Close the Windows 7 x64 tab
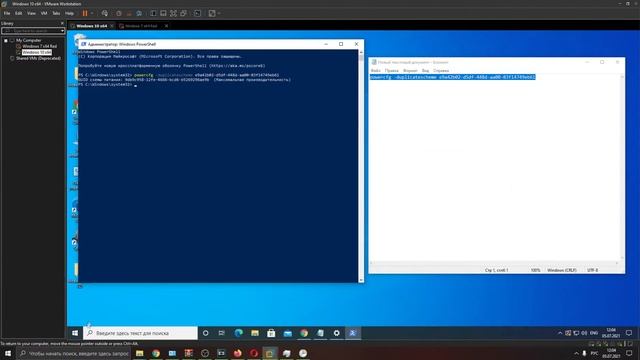 click(x=166, y=26)
